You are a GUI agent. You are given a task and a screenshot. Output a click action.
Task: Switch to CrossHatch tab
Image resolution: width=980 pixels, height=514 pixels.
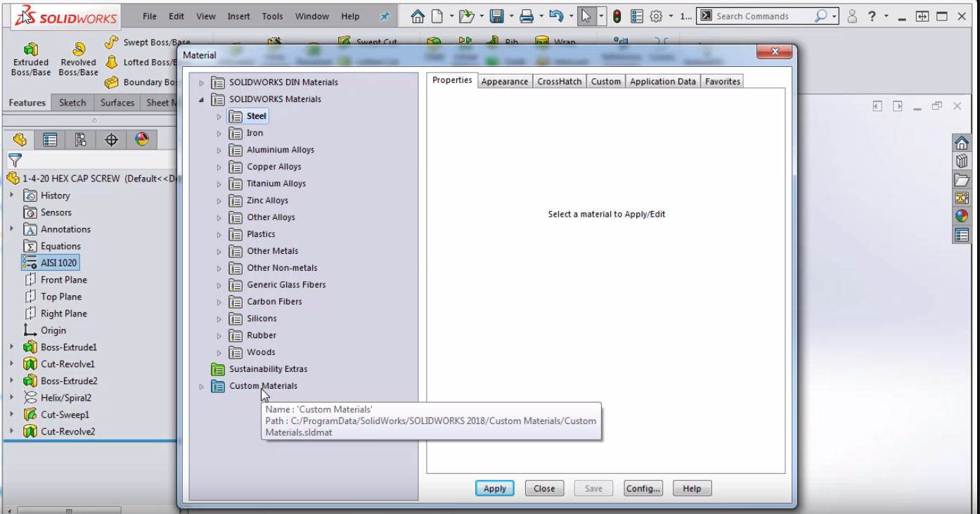pyautogui.click(x=560, y=82)
